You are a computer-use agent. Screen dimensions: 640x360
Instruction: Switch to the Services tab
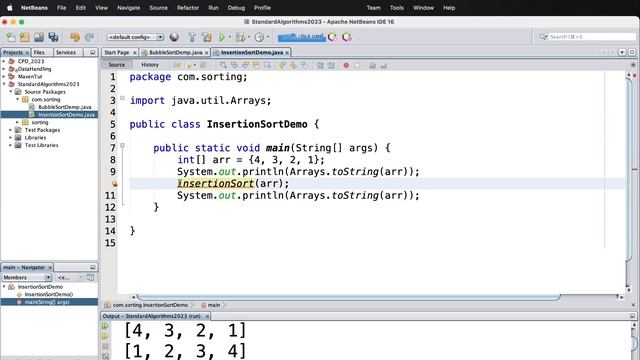coord(66,53)
